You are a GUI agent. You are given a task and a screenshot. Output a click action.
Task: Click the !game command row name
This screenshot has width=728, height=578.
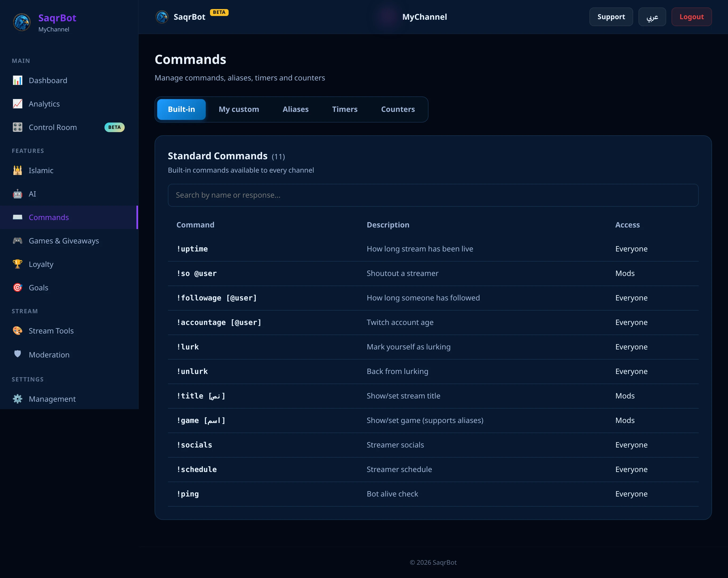(x=201, y=420)
